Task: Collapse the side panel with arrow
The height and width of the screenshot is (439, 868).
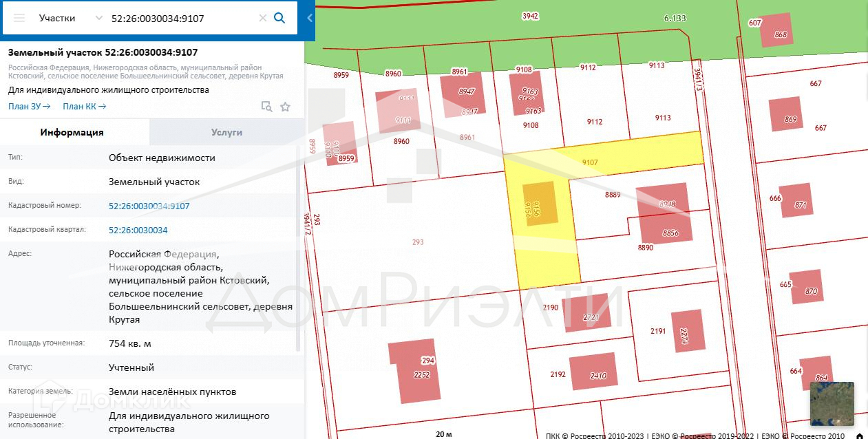Action: coord(310,19)
